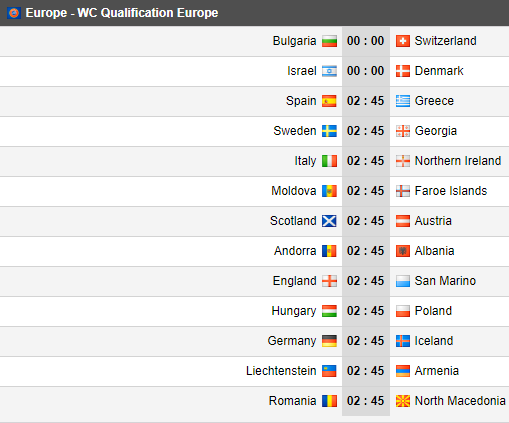Click the Switzerland flag icon
The width and height of the screenshot is (509, 423).
[x=403, y=41]
